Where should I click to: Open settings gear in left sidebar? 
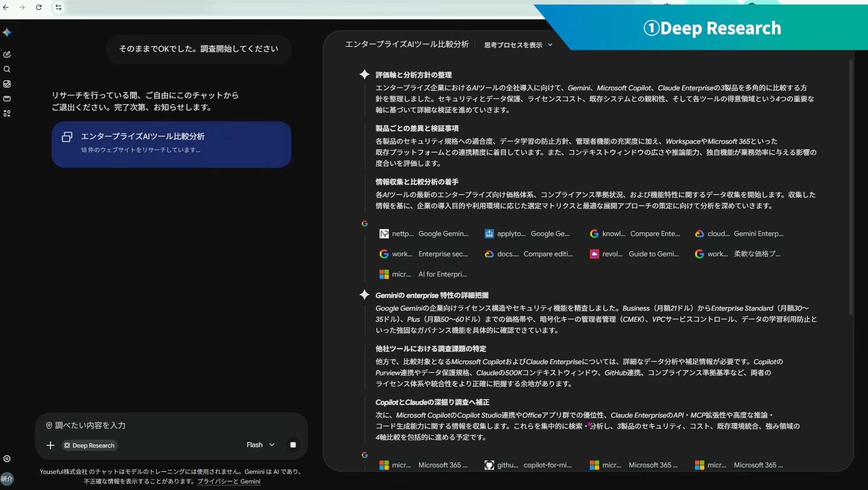pos(7,459)
